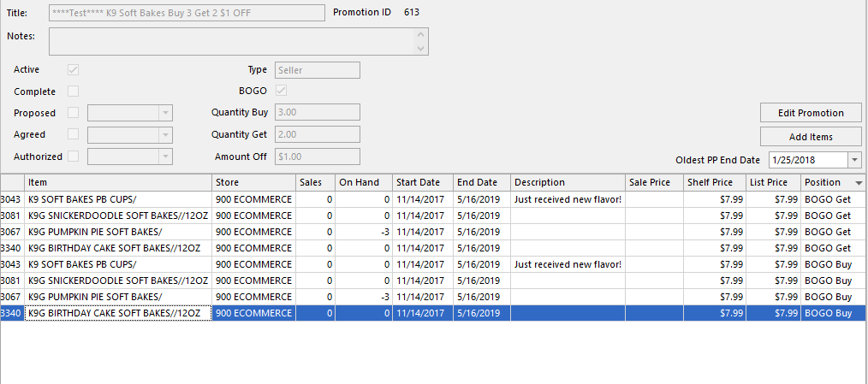Toggle the Active checkbox
868x384 pixels.
coord(73,70)
